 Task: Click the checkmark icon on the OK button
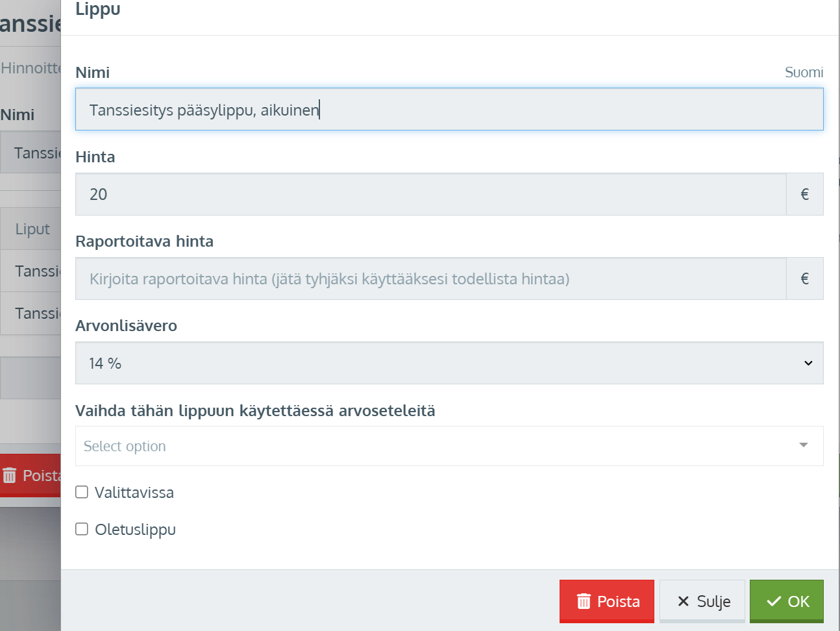click(x=774, y=602)
